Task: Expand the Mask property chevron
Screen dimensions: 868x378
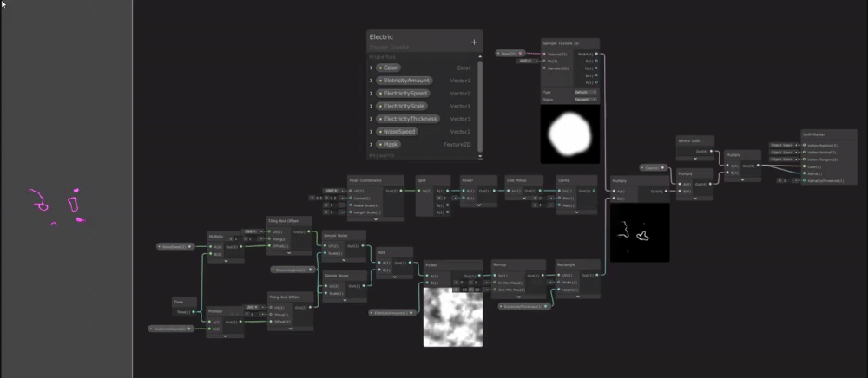Action: coord(372,144)
